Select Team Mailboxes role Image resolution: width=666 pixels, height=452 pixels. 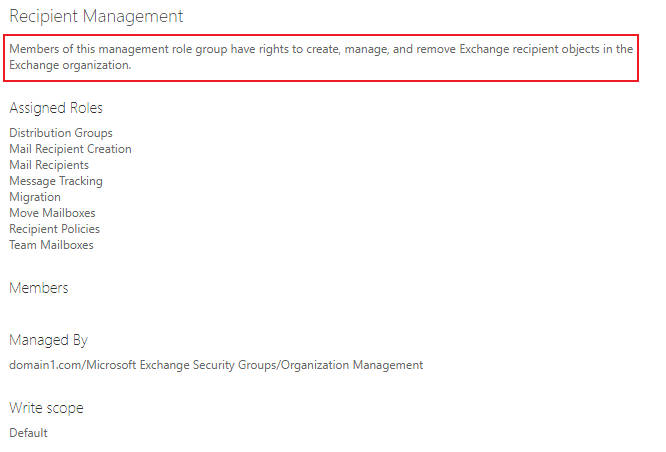[51, 245]
